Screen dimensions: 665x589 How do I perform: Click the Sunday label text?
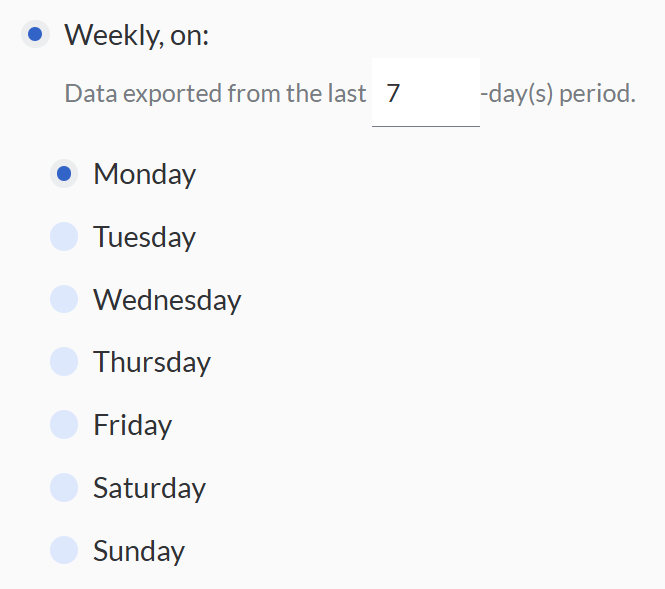click(x=139, y=551)
